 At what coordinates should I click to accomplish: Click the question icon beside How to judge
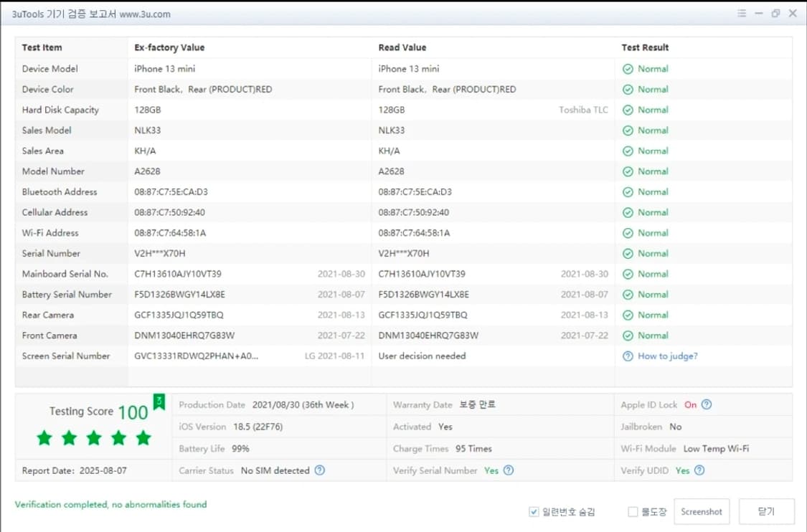[x=628, y=356]
